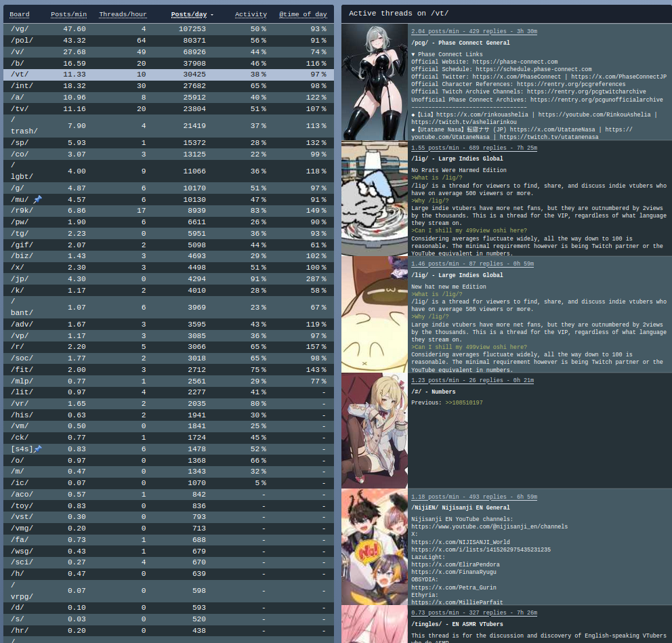The height and width of the screenshot is (643, 672).
Task: Select the /g/ board row
Action: (169, 188)
